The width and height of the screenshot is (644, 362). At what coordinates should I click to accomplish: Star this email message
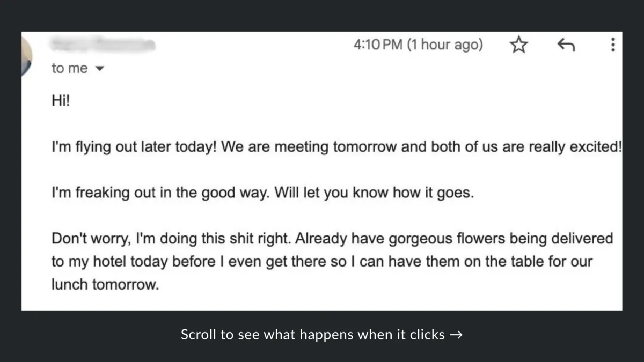click(x=518, y=45)
